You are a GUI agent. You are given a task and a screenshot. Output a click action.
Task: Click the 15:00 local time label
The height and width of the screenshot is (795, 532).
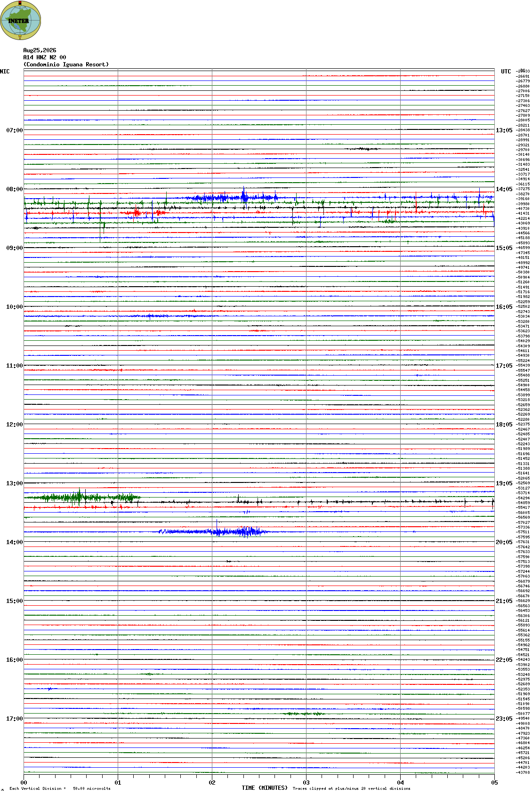tap(14, 601)
